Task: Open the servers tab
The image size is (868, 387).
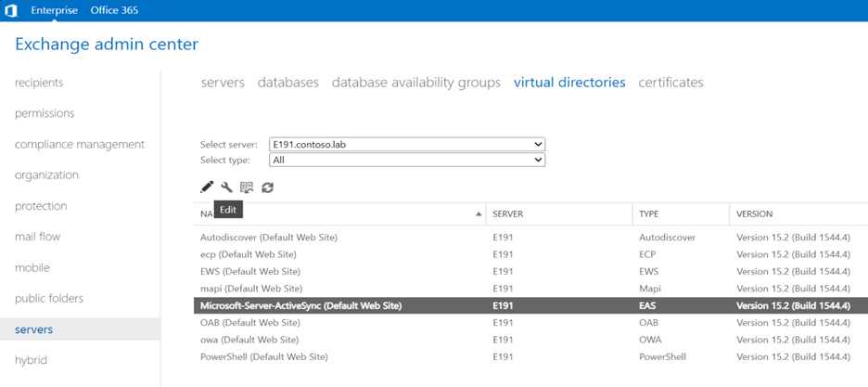Action: click(223, 83)
